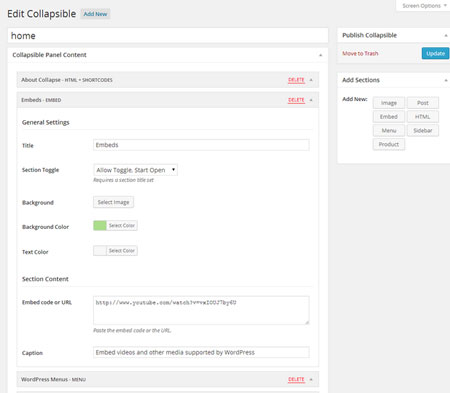Focus the collapsible title field 'home'
Image resolution: width=450 pixels, height=393 pixels.
tap(168, 35)
